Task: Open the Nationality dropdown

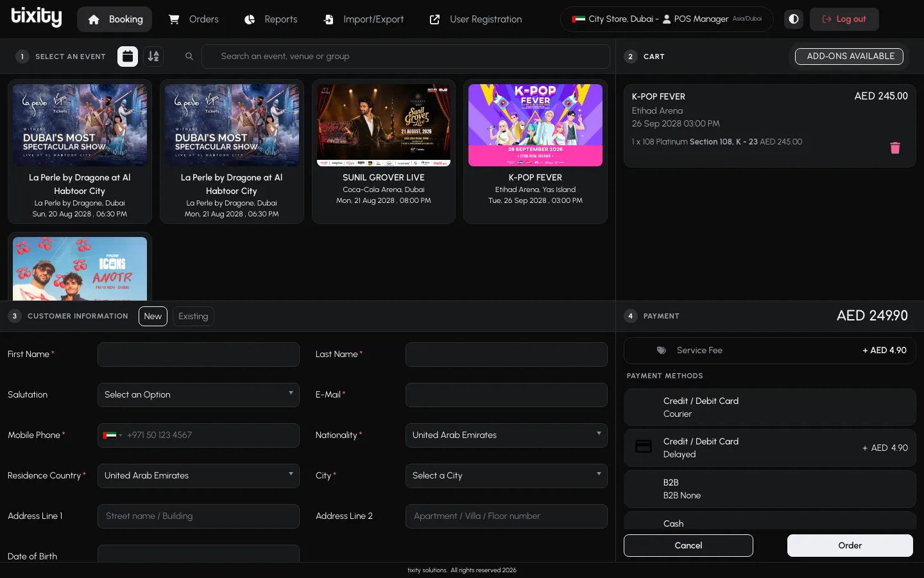Action: (506, 435)
